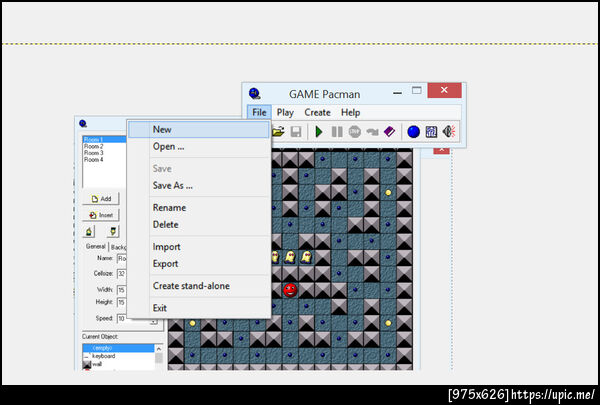Click the Add room button
The image size is (600, 405).
[101, 199]
